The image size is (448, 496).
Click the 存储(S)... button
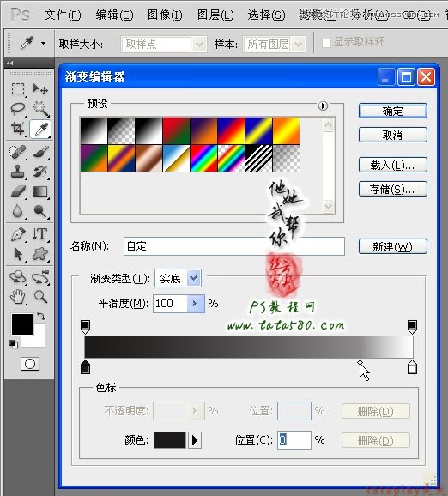(393, 189)
